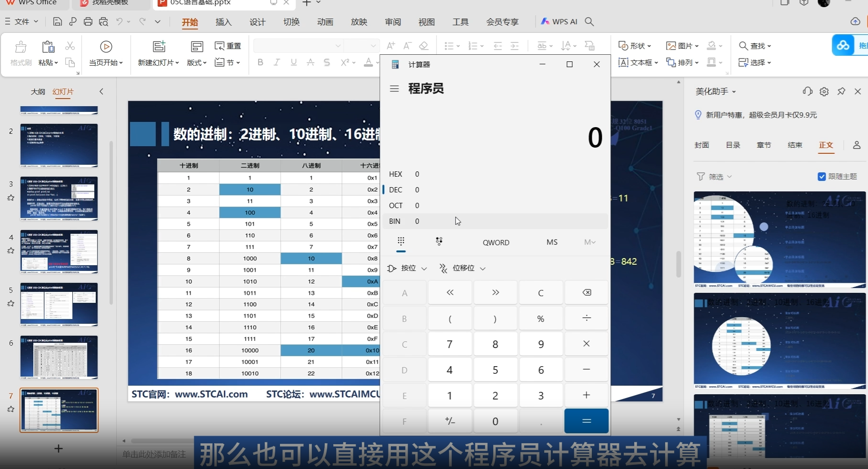Switch to 动画 ribbon tab
Viewport: 868px width, 469px height.
click(325, 22)
